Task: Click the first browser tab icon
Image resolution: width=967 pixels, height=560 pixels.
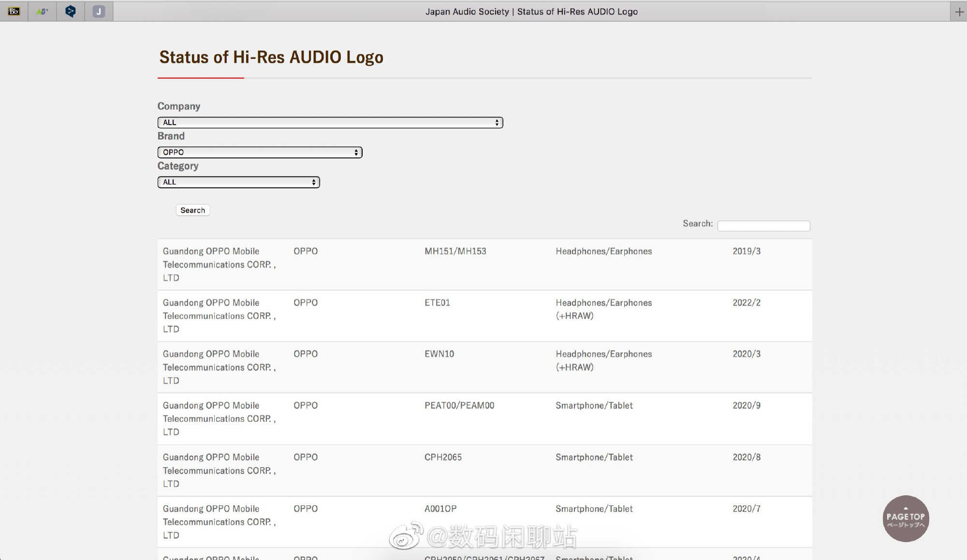Action: (x=14, y=11)
